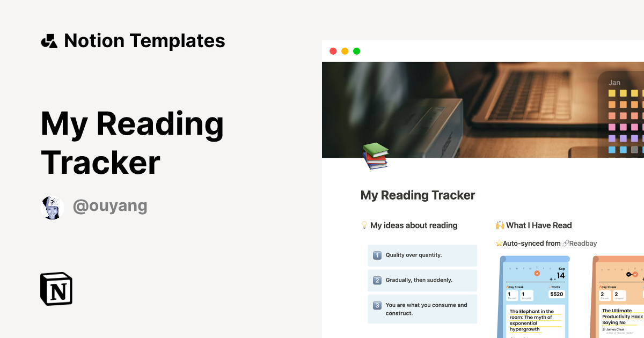Screen dimensions: 644x338
Task: Select the numbered badge '1' on 'Quality over quantity'
Action: [x=376, y=255]
